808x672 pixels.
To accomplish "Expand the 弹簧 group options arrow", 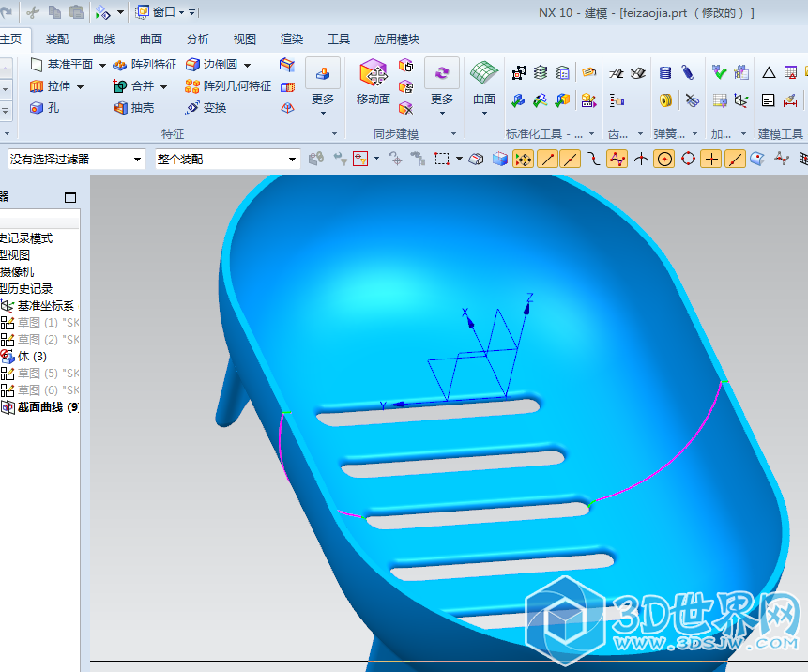I will point(694,134).
